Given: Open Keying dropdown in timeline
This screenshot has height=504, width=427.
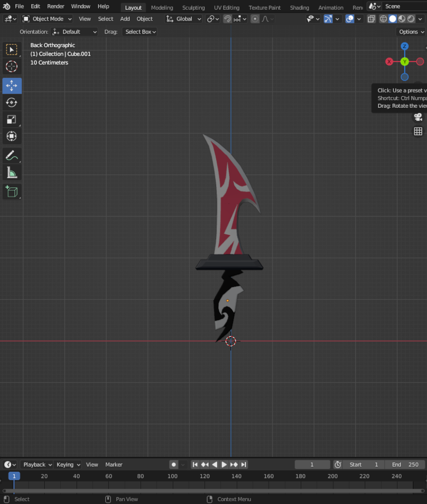Looking at the screenshot, I should pos(68,464).
